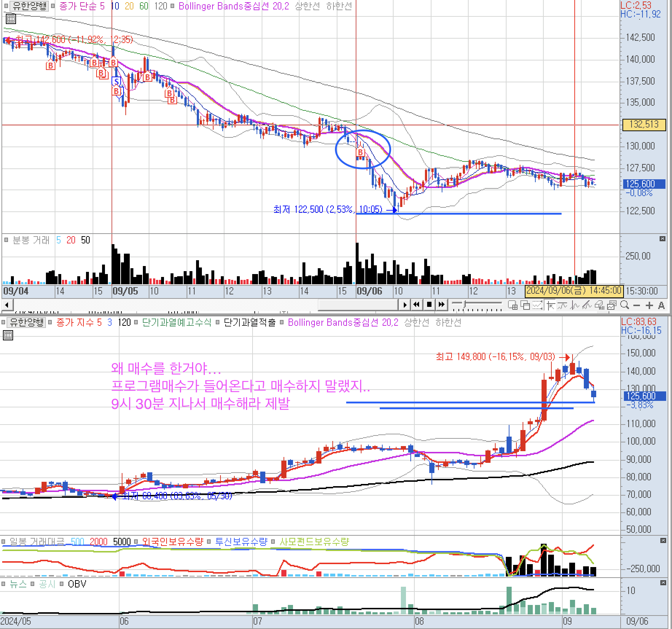Adjust the chart zoom slider handle
The image size is (672, 629).
click(x=464, y=305)
